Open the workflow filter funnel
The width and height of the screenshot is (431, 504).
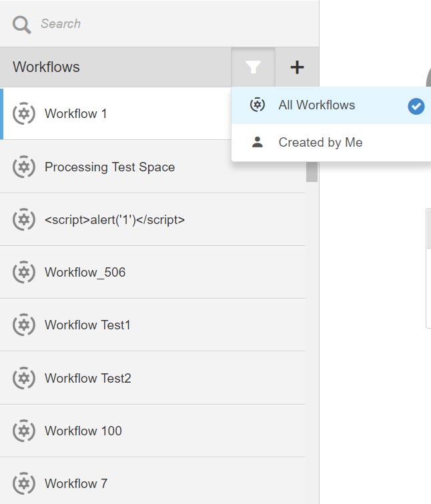253,67
